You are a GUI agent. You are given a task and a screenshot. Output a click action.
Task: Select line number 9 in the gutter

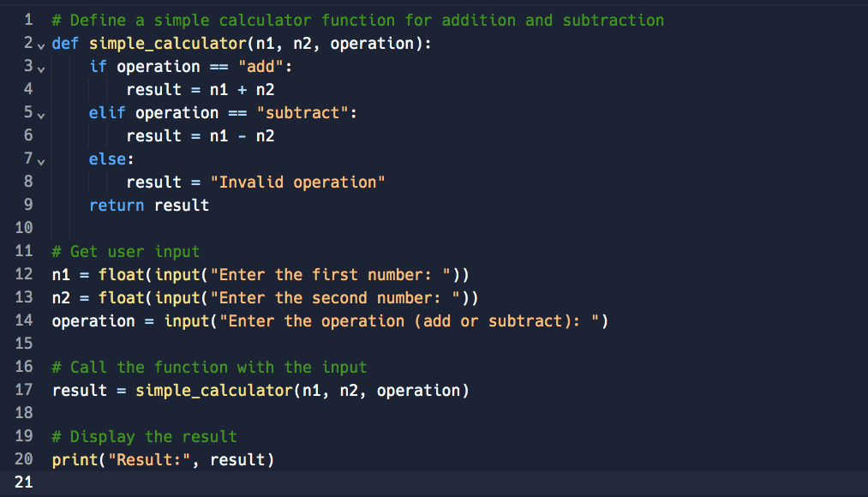(28, 205)
